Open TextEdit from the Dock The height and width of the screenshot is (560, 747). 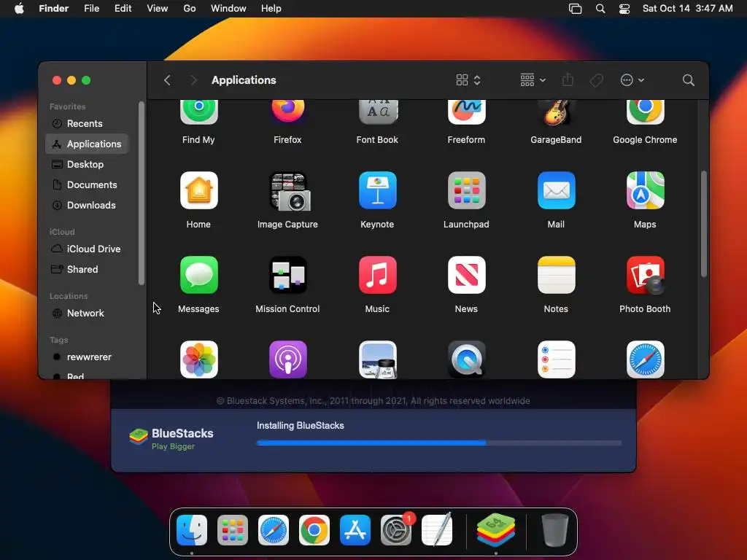click(437, 530)
